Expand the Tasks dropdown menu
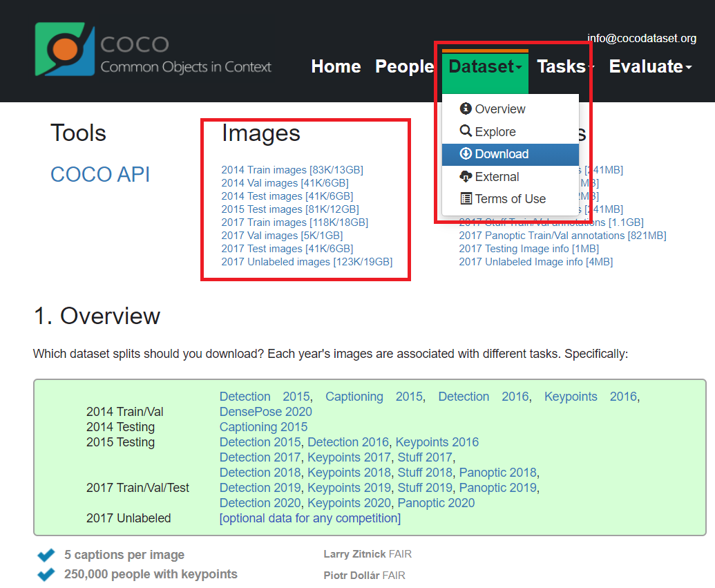Viewport: 715px width, 588px height. click(x=565, y=66)
